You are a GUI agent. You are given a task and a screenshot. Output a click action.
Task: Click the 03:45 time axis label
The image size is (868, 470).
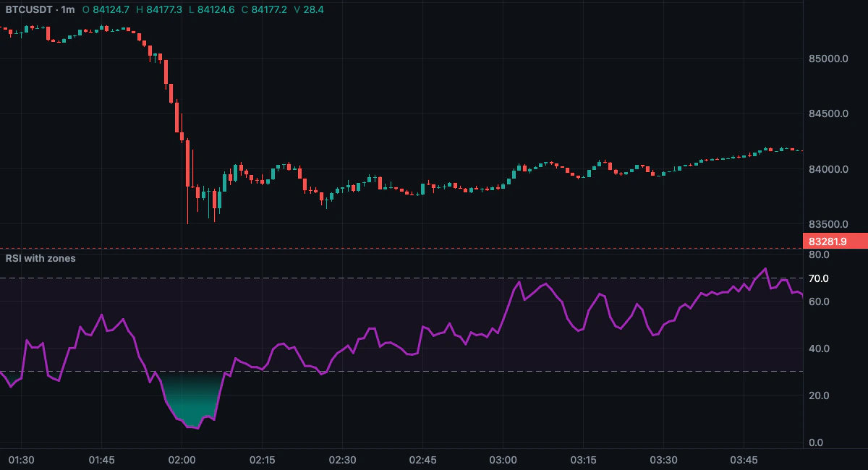[x=744, y=461]
